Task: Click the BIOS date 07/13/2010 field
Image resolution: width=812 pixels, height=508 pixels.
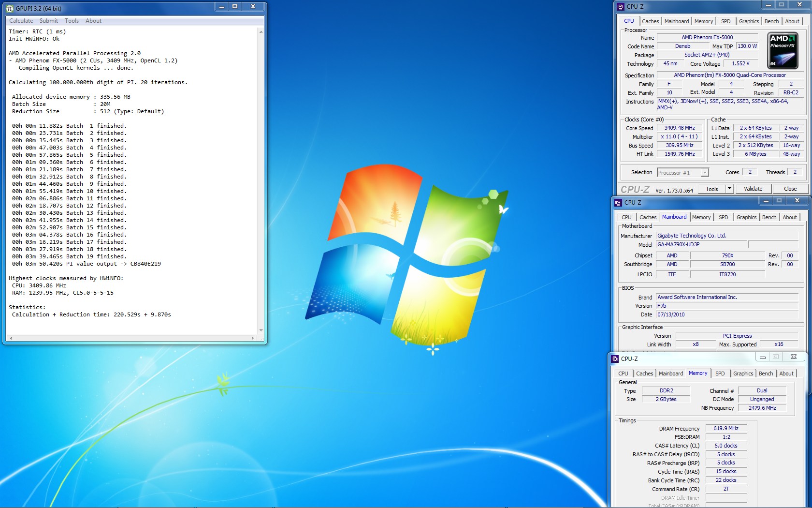Action: click(x=727, y=315)
